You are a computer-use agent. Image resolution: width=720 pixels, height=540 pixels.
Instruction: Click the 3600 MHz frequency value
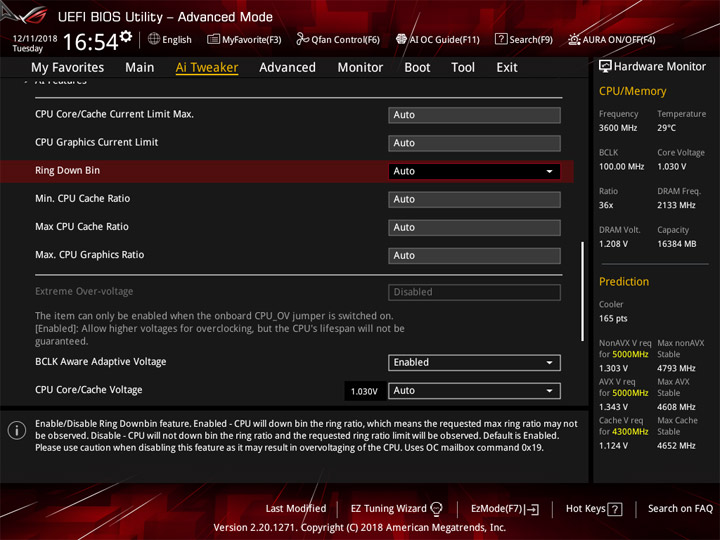[x=618, y=128]
